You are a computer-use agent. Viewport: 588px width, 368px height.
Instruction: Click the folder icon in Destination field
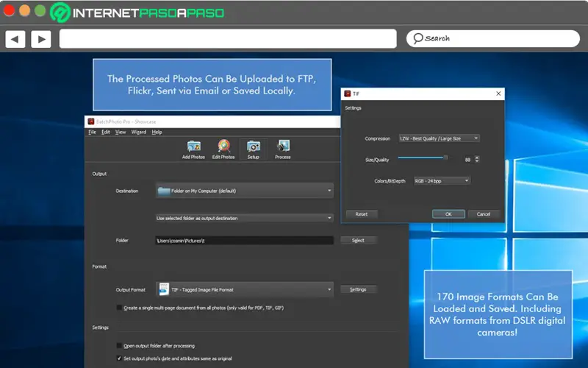point(164,191)
